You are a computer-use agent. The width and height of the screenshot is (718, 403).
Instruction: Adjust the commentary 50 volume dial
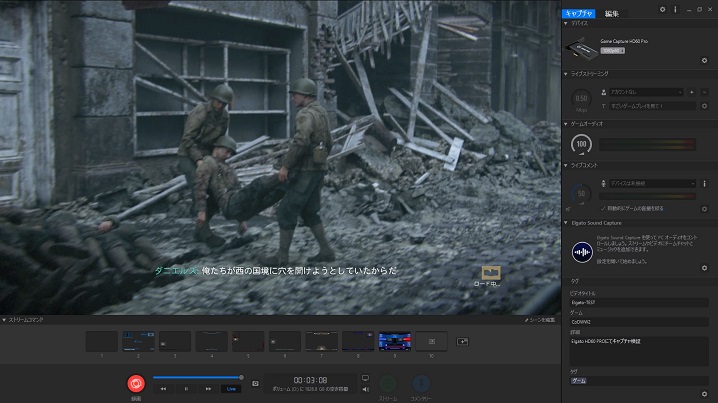[582, 194]
